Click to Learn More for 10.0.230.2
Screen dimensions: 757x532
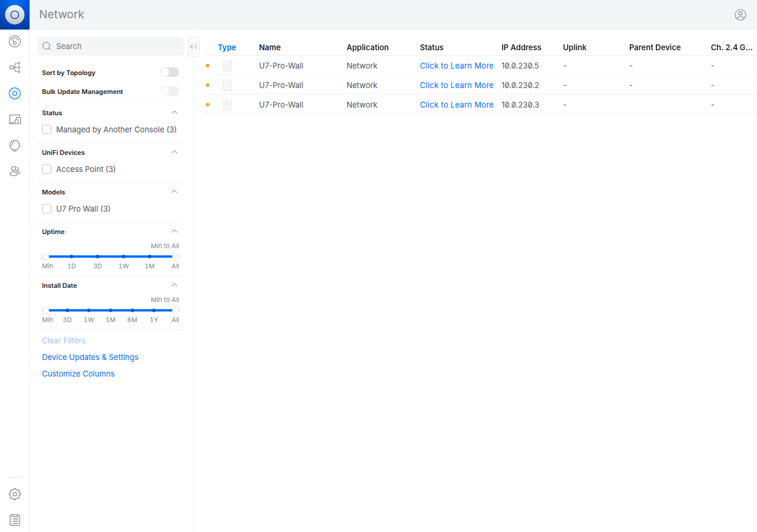[x=457, y=85]
